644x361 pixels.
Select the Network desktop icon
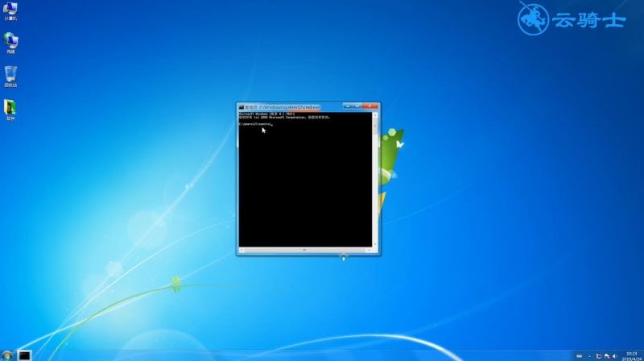10,44
